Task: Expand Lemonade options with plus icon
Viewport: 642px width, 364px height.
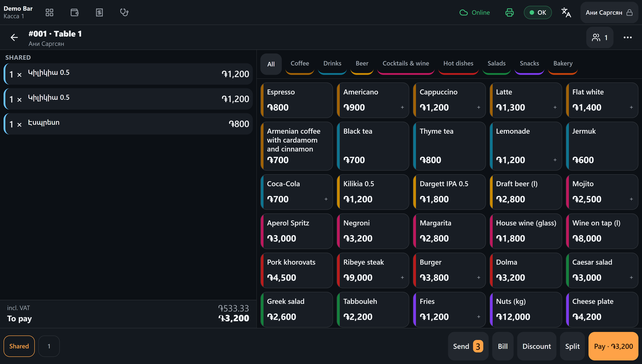Action: (x=555, y=160)
